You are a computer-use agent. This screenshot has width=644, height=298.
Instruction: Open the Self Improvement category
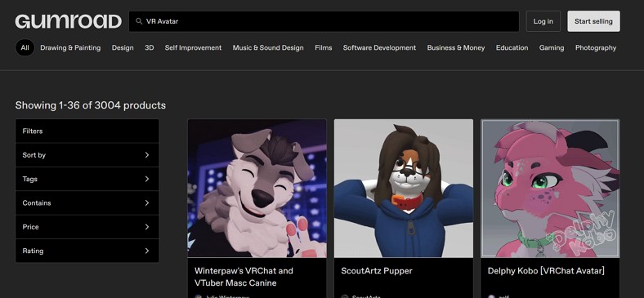pyautogui.click(x=193, y=47)
